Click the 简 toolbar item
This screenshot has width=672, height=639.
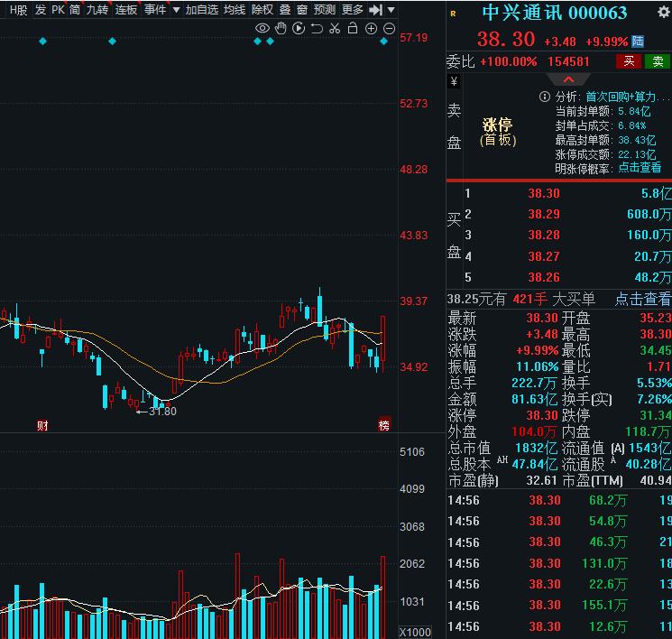click(75, 10)
